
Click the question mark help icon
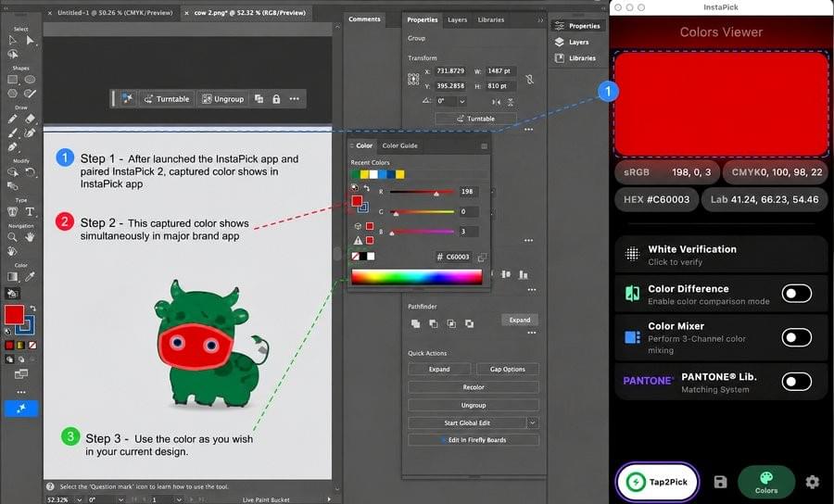(50, 485)
